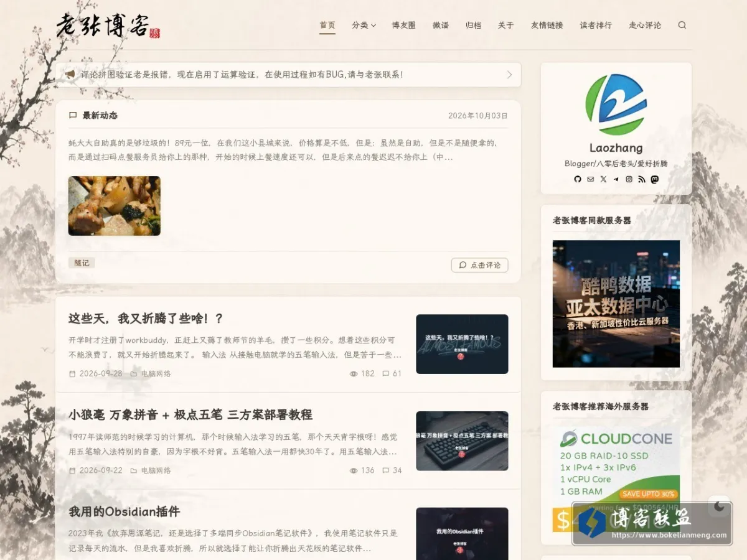Click the 老张博客推荐海外服务器 heading

click(601, 406)
